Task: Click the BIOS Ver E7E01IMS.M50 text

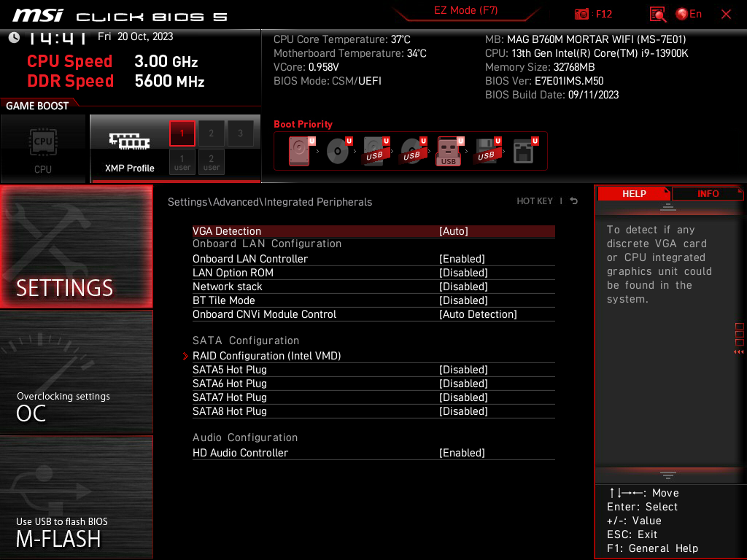Action: (544, 81)
